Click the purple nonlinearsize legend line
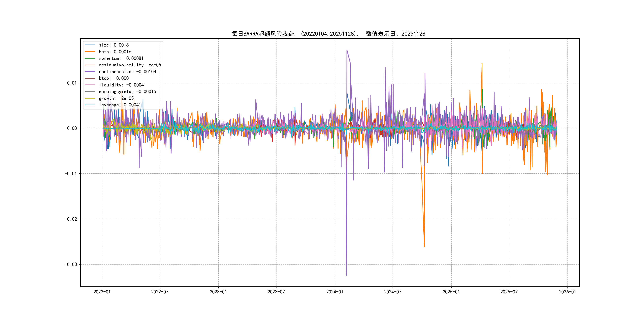 pyautogui.click(x=90, y=72)
